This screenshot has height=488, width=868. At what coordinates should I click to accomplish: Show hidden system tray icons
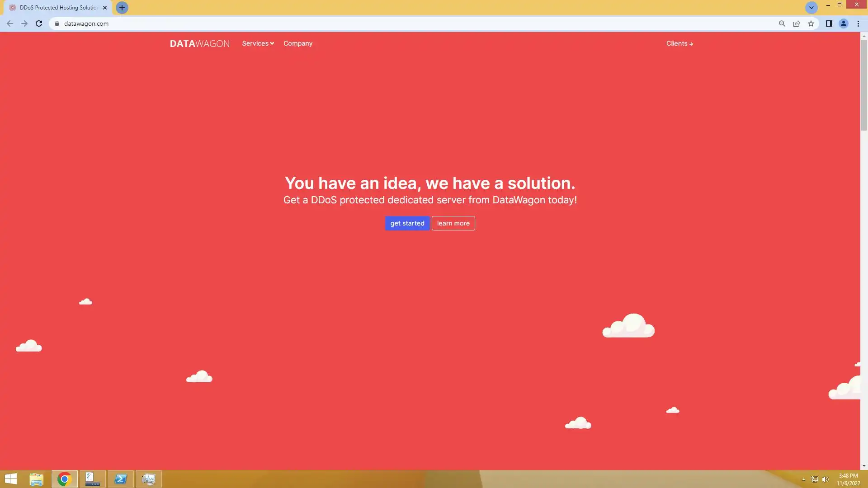tap(803, 479)
